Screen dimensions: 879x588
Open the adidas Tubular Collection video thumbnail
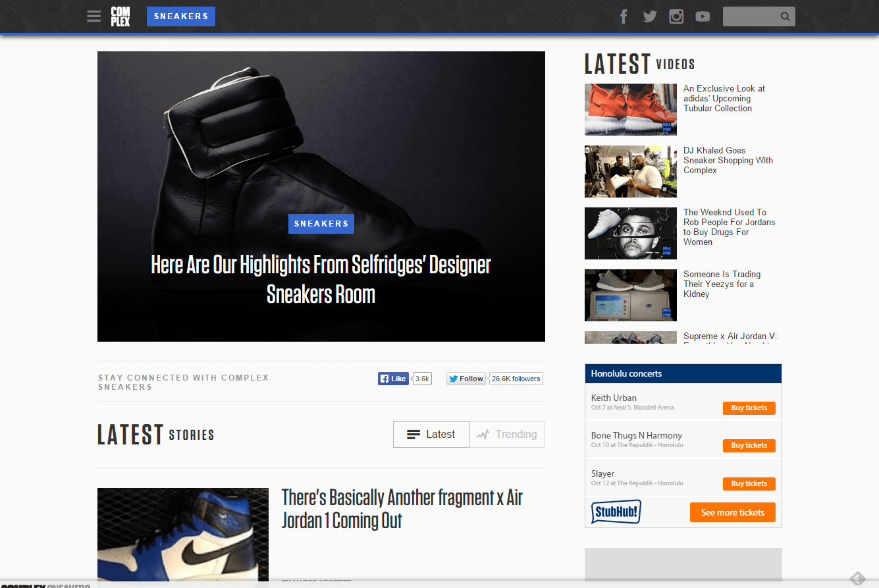tap(631, 109)
